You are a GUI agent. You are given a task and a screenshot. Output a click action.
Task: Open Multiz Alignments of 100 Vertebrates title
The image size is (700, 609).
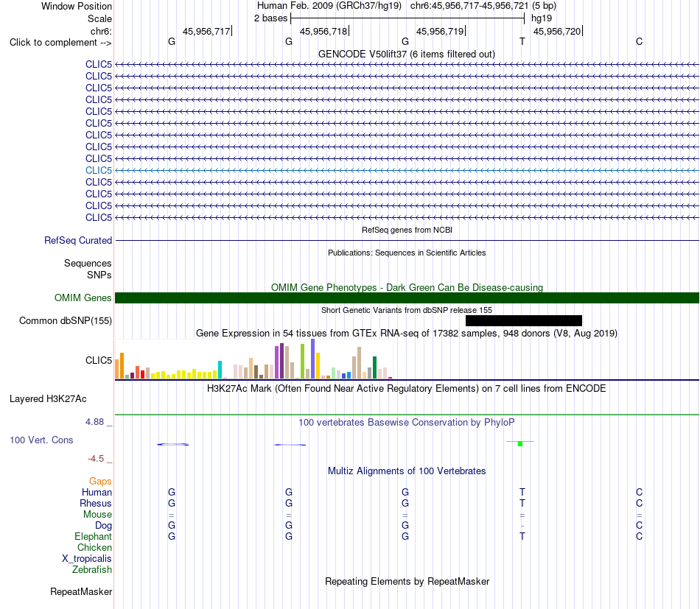(407, 471)
